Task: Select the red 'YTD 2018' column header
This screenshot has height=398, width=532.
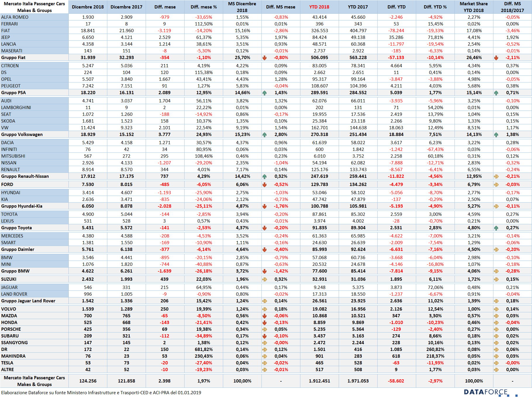Action: click(x=319, y=7)
